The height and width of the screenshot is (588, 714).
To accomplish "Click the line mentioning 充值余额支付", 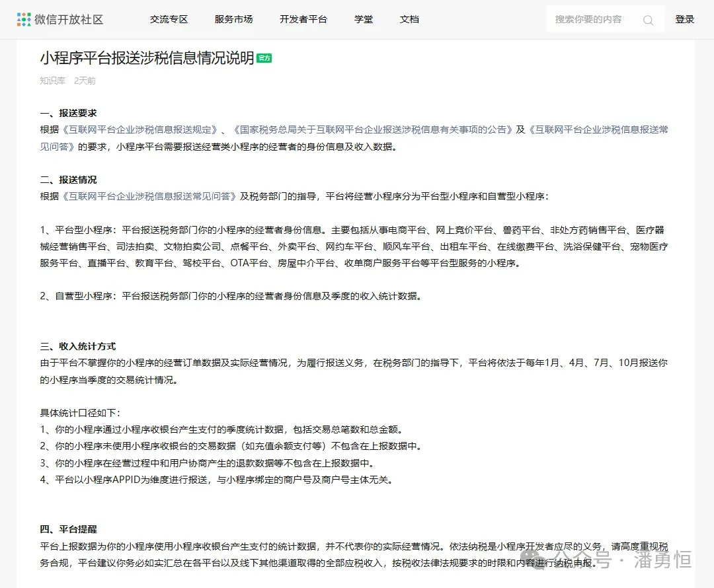I will click(x=231, y=446).
